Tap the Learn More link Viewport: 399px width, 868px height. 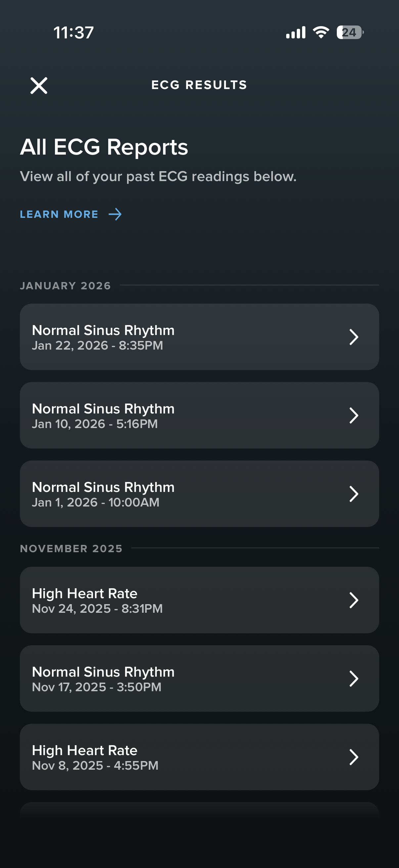(x=59, y=214)
